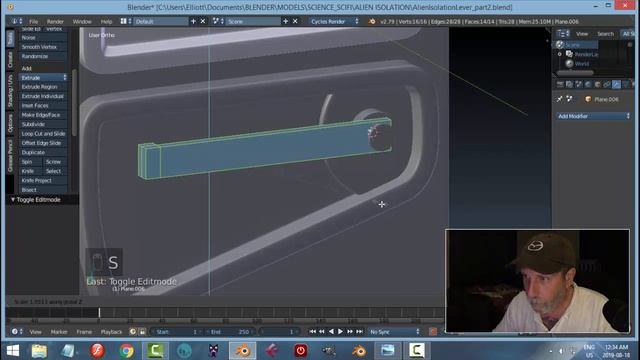Open the Constraints properties tab icon

[x=607, y=84]
